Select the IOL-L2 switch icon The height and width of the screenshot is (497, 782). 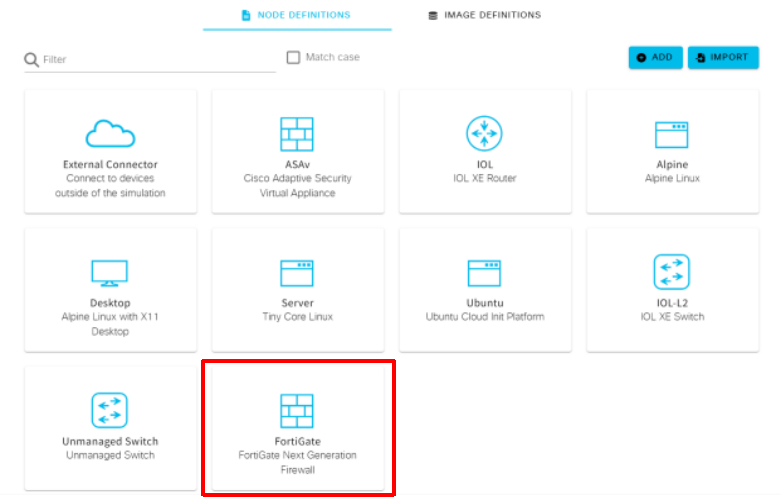click(x=671, y=272)
